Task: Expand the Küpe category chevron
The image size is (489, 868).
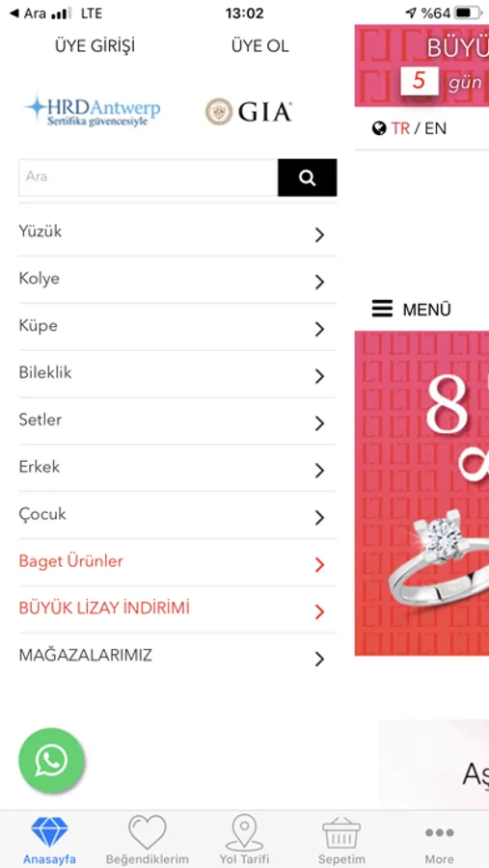Action: 319,330
